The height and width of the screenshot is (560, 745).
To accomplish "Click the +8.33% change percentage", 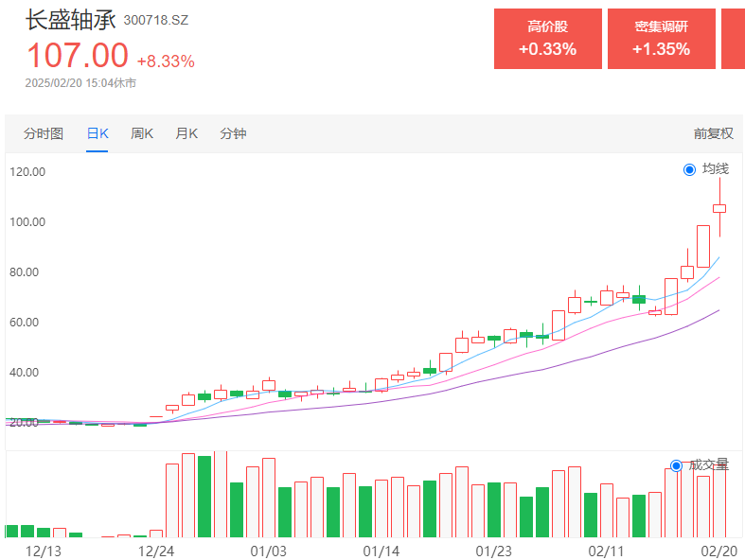I will (x=166, y=61).
